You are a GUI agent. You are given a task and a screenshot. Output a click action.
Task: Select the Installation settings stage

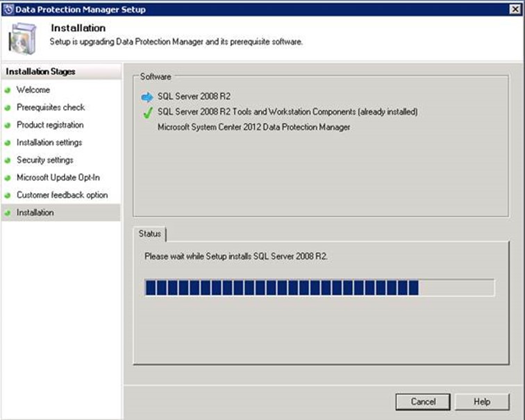(x=49, y=142)
